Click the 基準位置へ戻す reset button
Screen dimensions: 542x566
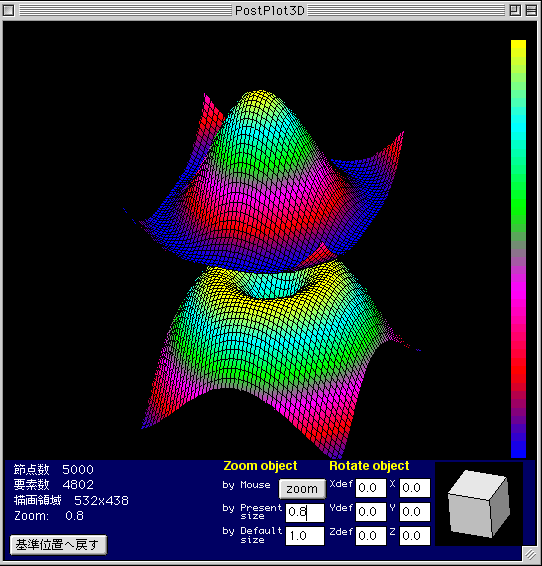[x=58, y=545]
